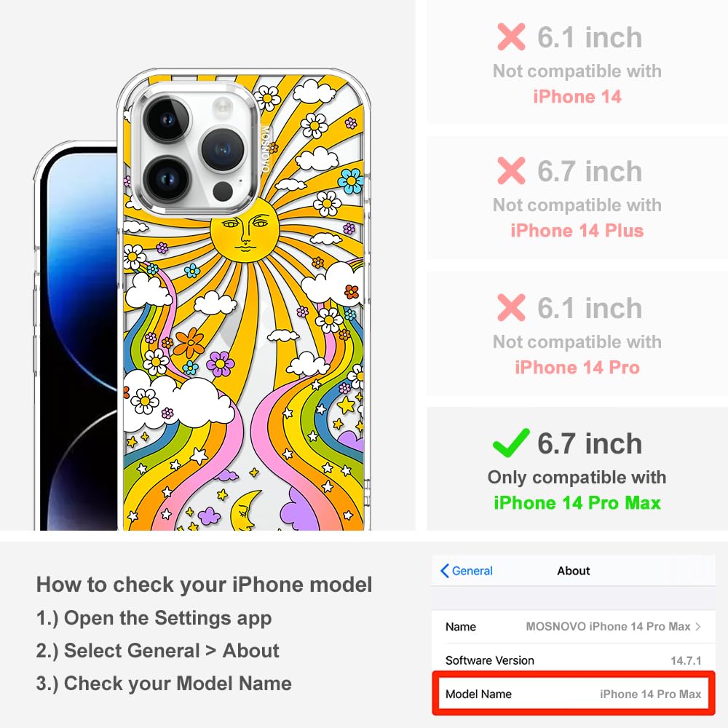This screenshot has height=728, width=728.
Task: Click the red X beside iPhone 14 Pro
Action: (511, 307)
